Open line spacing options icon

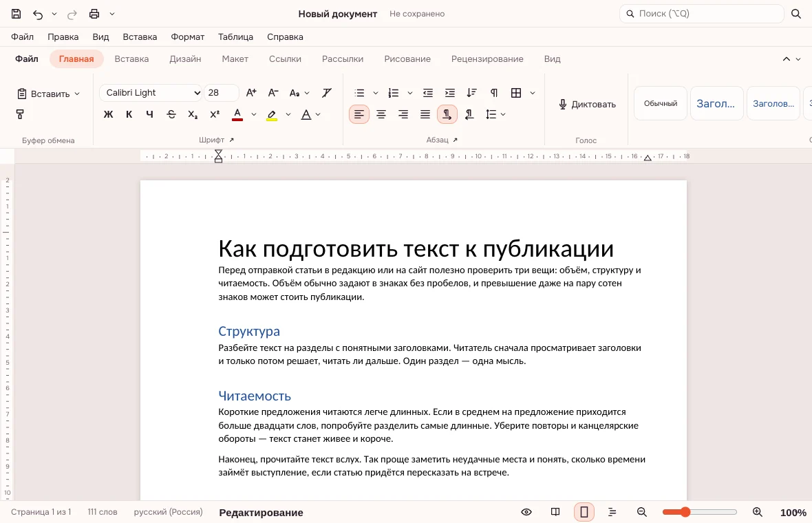(x=491, y=114)
